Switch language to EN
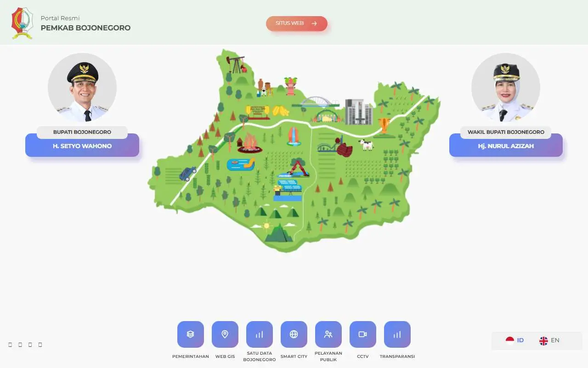The image size is (588, 368). tap(549, 340)
